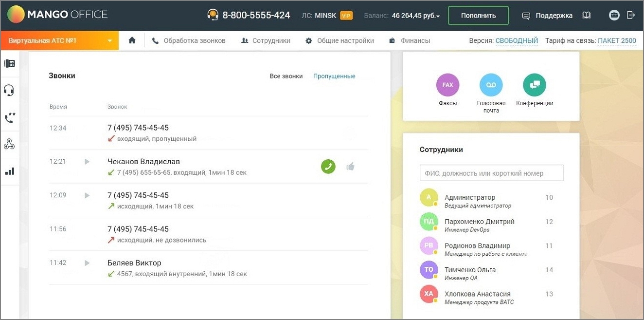Image resolution: width=644 pixels, height=320 pixels.
Task: Go to the home icon in navigation bar
Action: point(132,40)
